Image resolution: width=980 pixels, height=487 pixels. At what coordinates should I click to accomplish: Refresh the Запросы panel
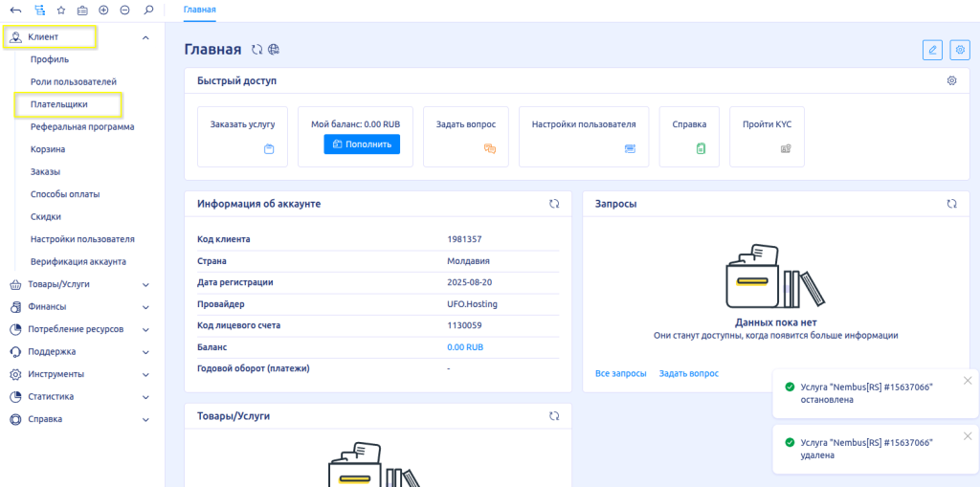(951, 204)
